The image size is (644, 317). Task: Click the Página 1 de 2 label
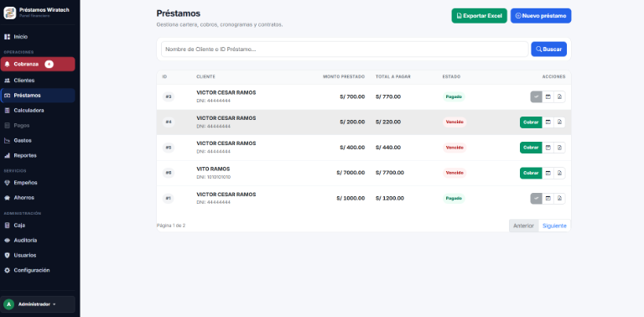[171, 226]
